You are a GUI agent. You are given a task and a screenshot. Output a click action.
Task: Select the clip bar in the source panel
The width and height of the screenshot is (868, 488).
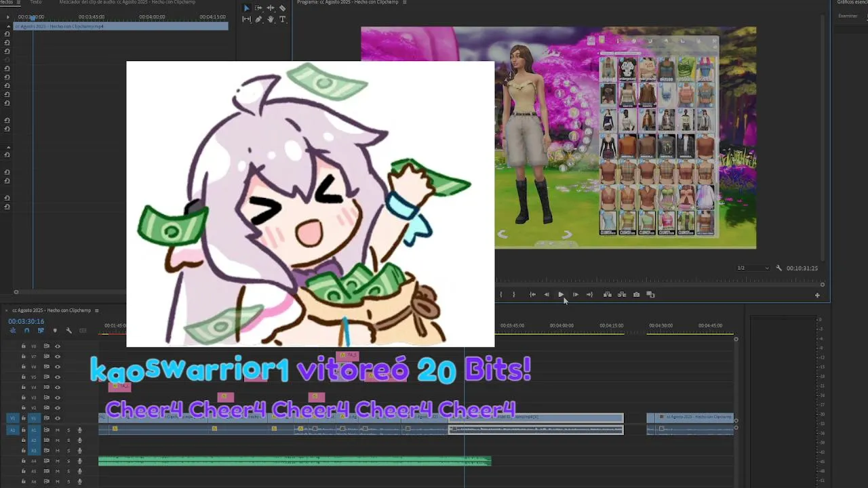(121, 26)
